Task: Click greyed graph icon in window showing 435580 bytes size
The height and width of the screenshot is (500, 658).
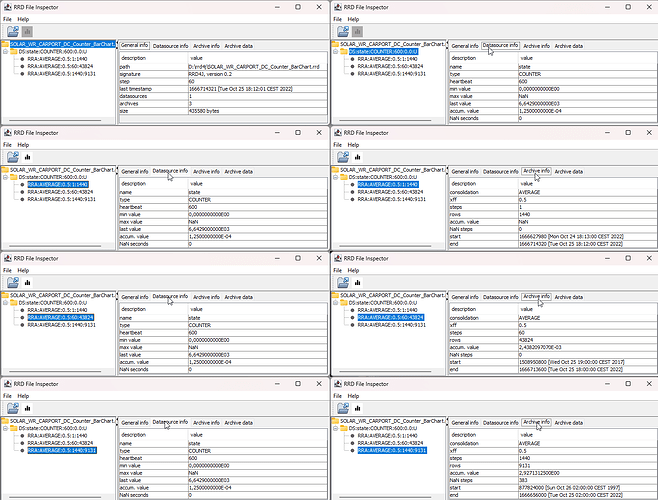Action: tap(27, 31)
